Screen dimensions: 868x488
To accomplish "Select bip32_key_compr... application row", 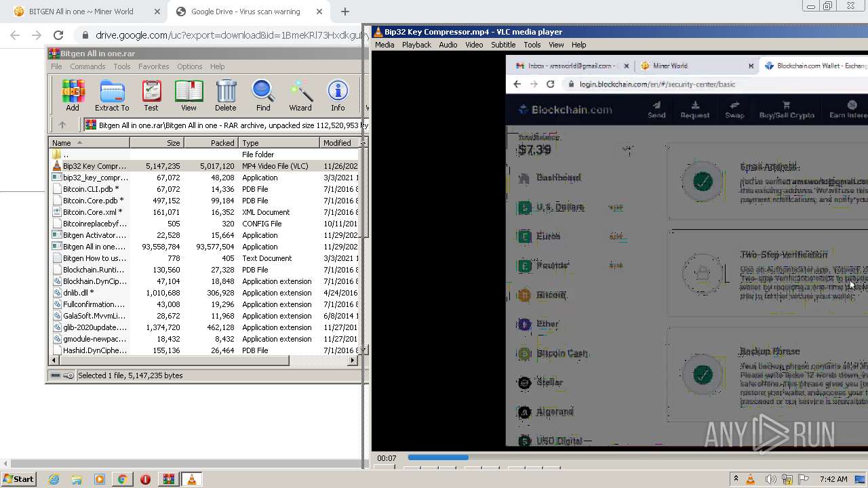I will coord(204,178).
